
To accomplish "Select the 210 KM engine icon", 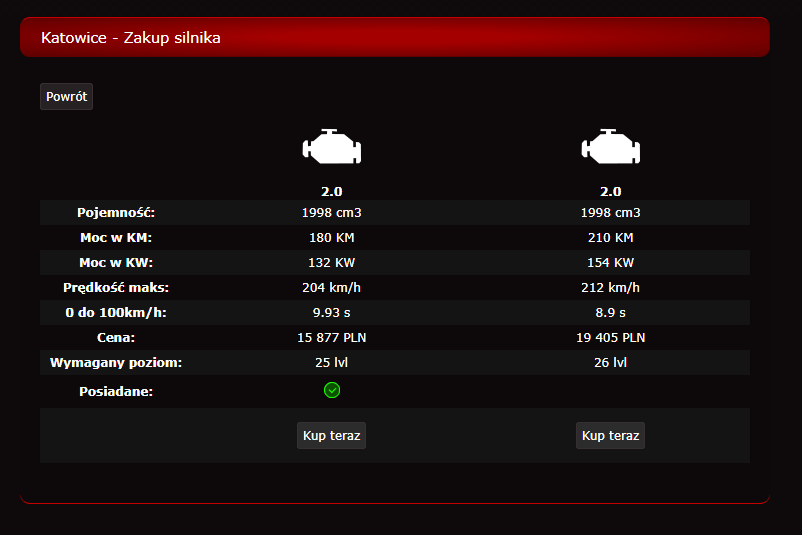I will pos(610,148).
